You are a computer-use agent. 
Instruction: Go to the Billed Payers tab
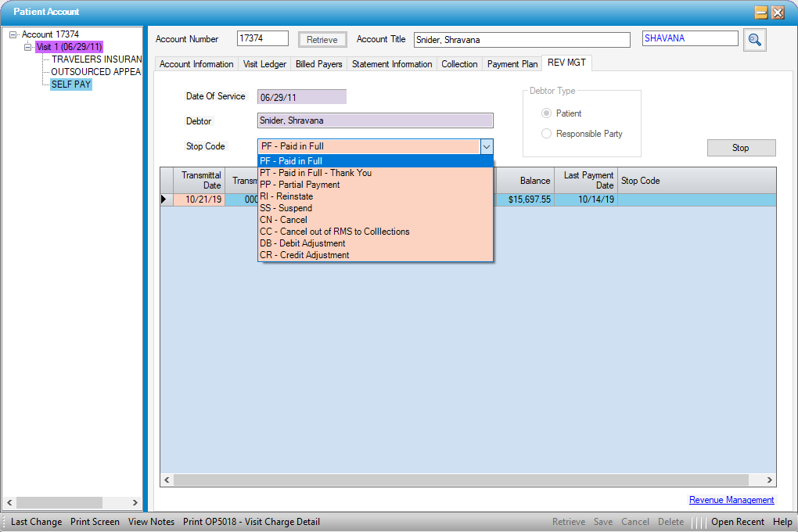pyautogui.click(x=318, y=64)
